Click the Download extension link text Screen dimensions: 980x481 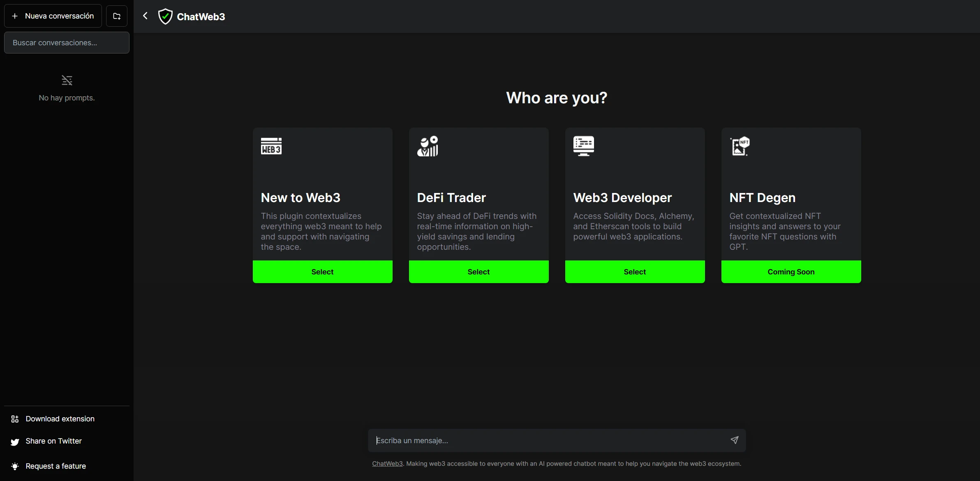(x=60, y=419)
